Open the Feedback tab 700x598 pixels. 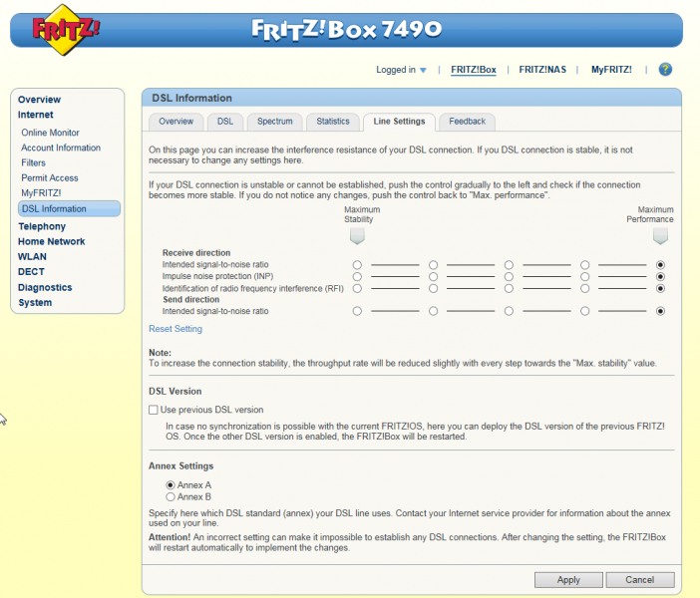tap(467, 122)
